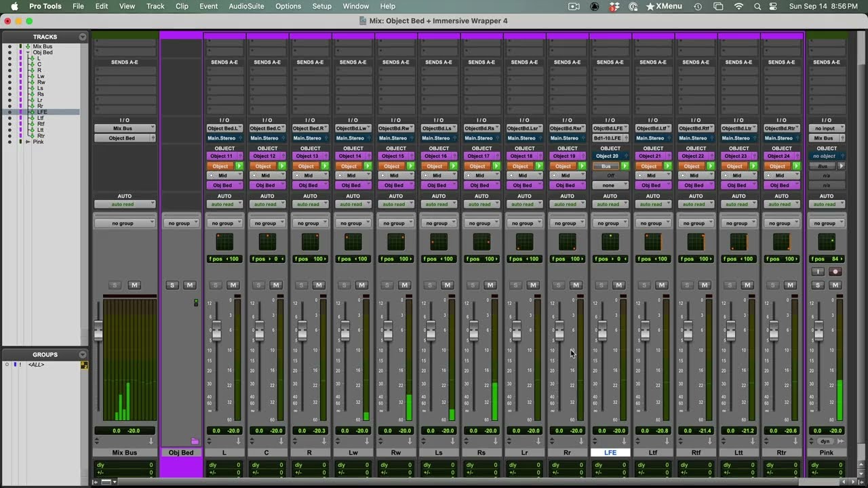The image size is (868, 488).
Task: Click the output window arrow icon on C strip
Action: 280,441
